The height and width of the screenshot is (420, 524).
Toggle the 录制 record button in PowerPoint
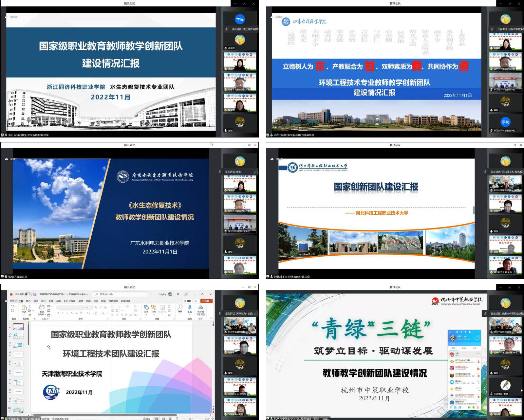click(188, 301)
